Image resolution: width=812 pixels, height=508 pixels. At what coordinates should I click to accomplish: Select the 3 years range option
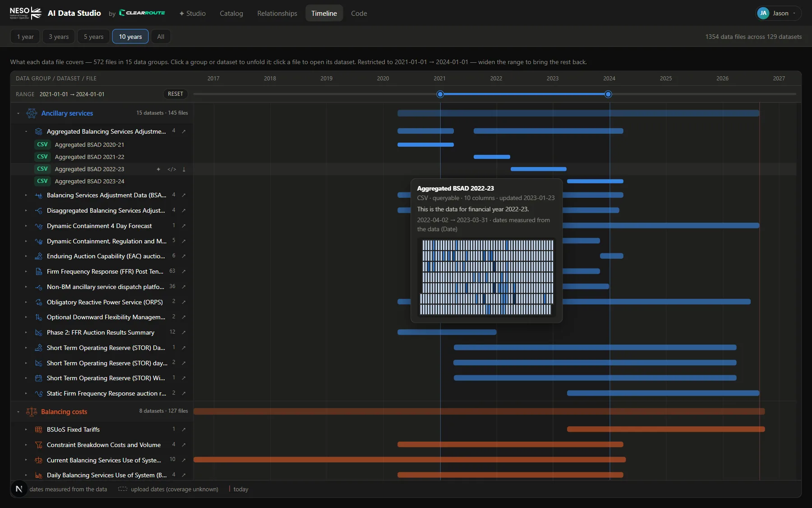click(59, 37)
